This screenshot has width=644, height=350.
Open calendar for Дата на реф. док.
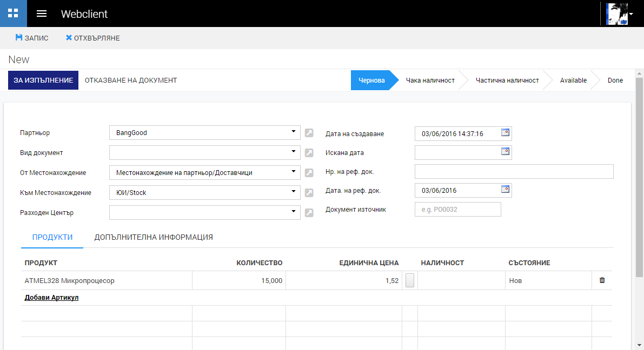coord(505,190)
